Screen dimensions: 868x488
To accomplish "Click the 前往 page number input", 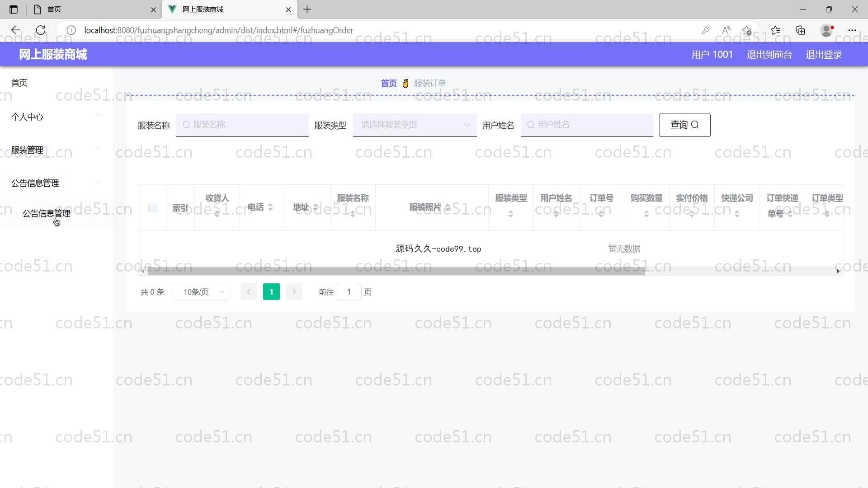I will [x=349, y=292].
